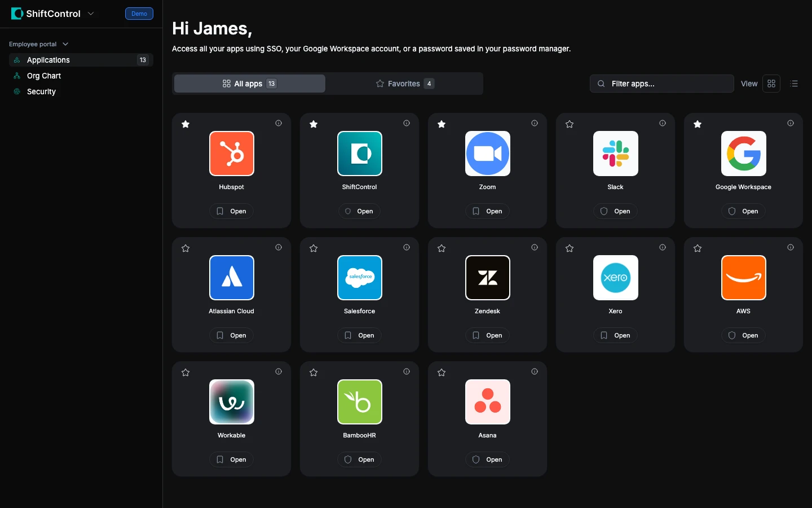Focus the Filter apps search field
This screenshot has height=508, width=812.
662,84
